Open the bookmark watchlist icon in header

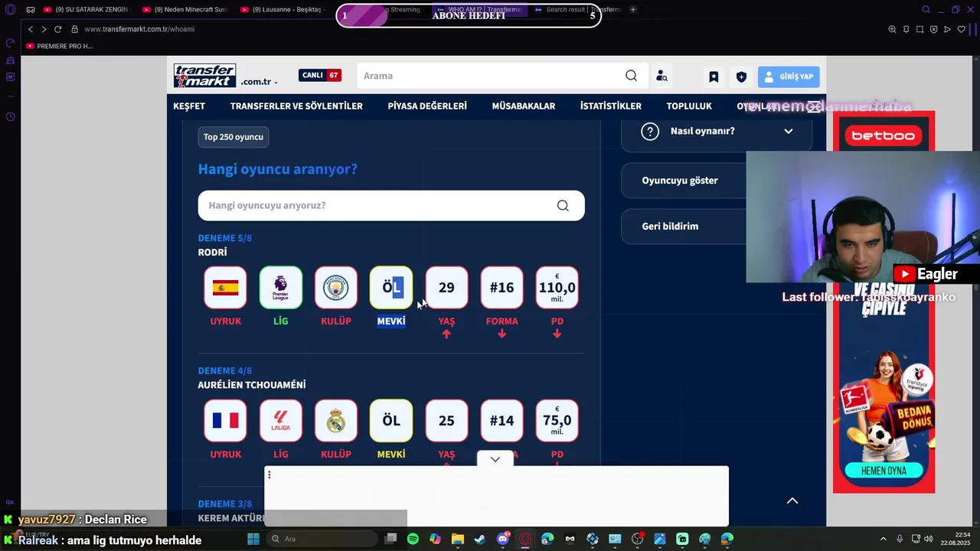(714, 77)
